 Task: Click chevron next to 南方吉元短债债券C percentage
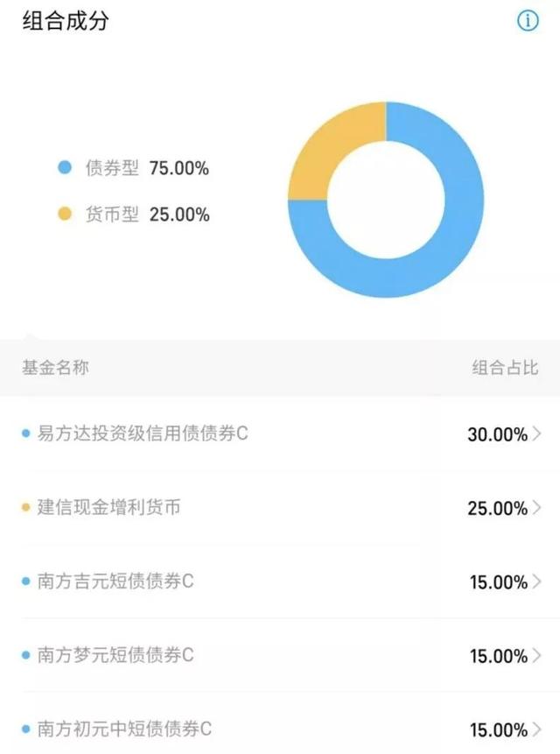(536, 581)
